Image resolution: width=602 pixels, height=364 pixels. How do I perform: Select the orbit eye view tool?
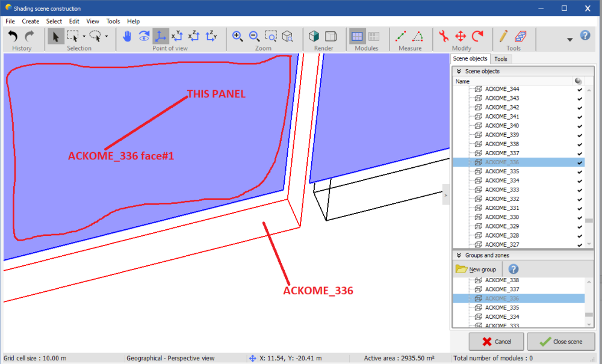[x=144, y=36]
